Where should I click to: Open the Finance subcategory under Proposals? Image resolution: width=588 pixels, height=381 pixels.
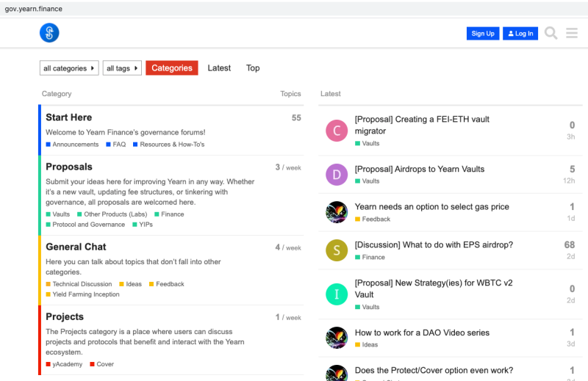pyautogui.click(x=169, y=214)
